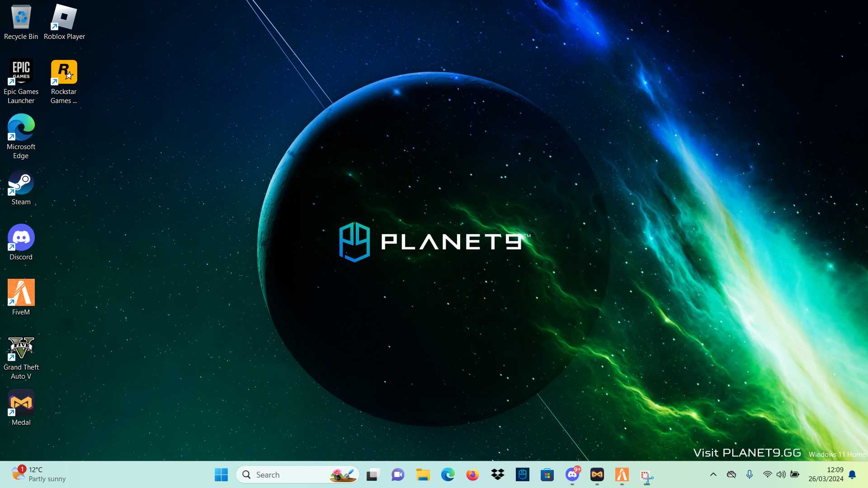The width and height of the screenshot is (868, 488).
Task: Click the battery status tray icon
Action: 795,474
